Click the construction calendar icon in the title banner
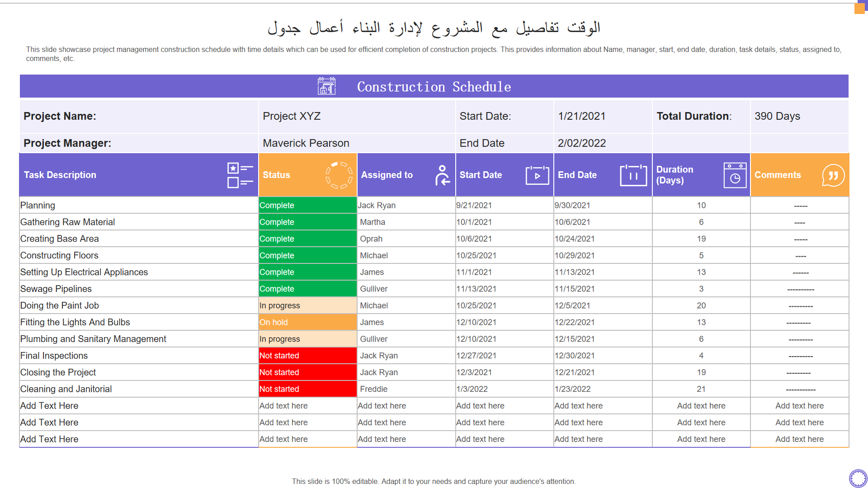The image size is (868, 488). pyautogui.click(x=326, y=86)
